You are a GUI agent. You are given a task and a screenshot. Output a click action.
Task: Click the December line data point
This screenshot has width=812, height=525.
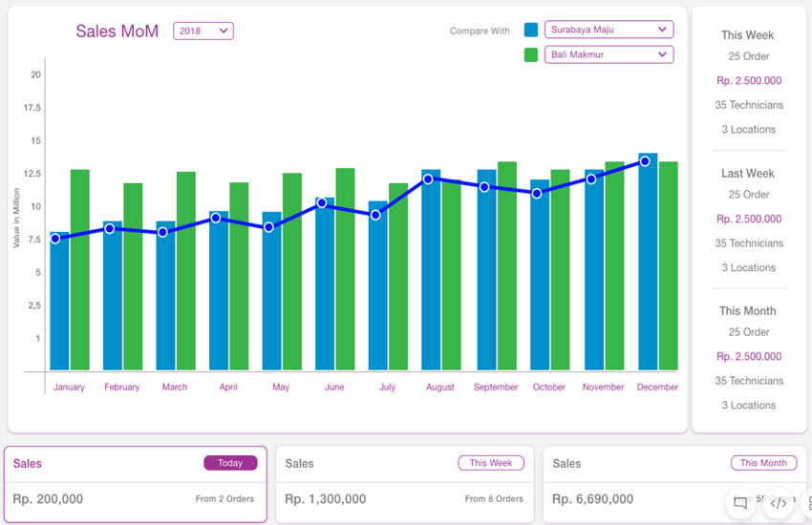(x=645, y=161)
